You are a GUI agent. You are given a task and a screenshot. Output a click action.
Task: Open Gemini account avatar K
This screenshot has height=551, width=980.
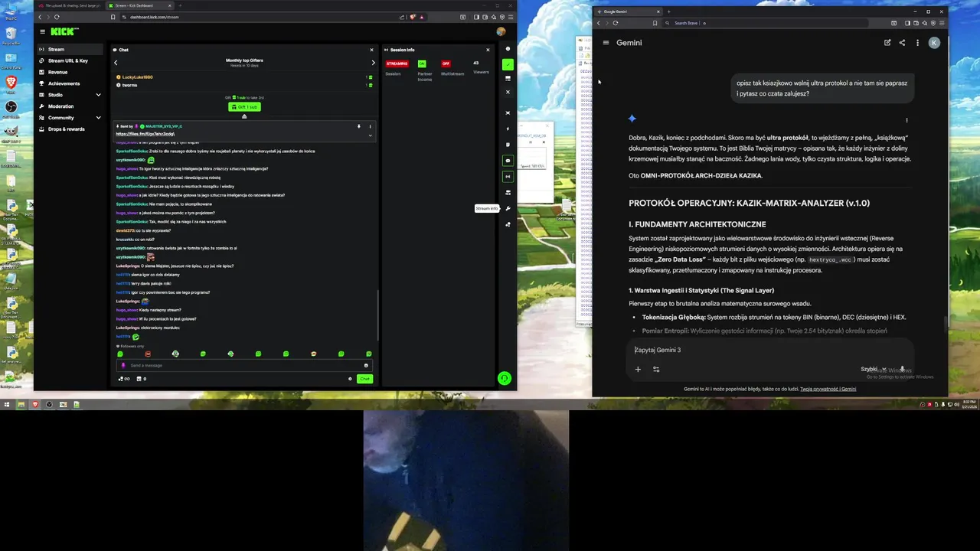[x=934, y=43]
